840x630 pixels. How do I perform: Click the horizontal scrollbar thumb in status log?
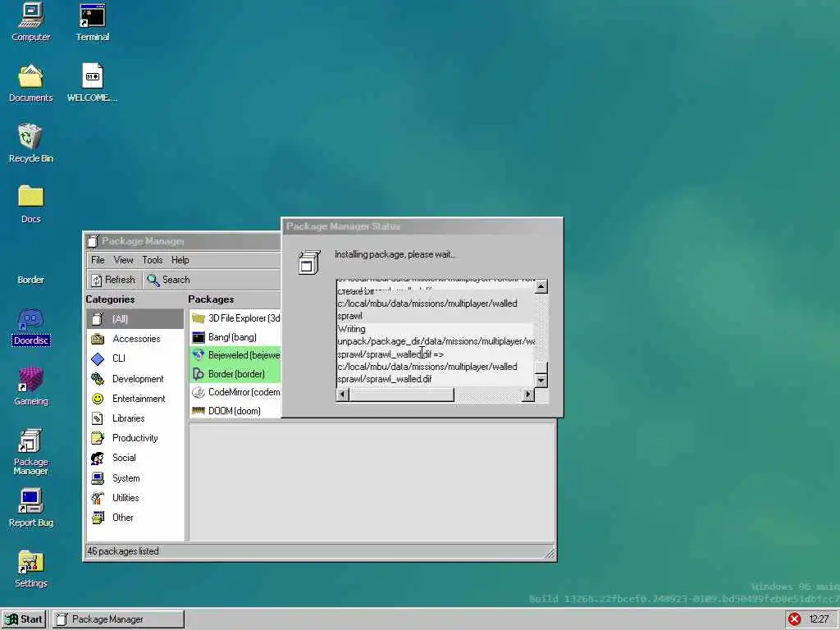click(401, 395)
